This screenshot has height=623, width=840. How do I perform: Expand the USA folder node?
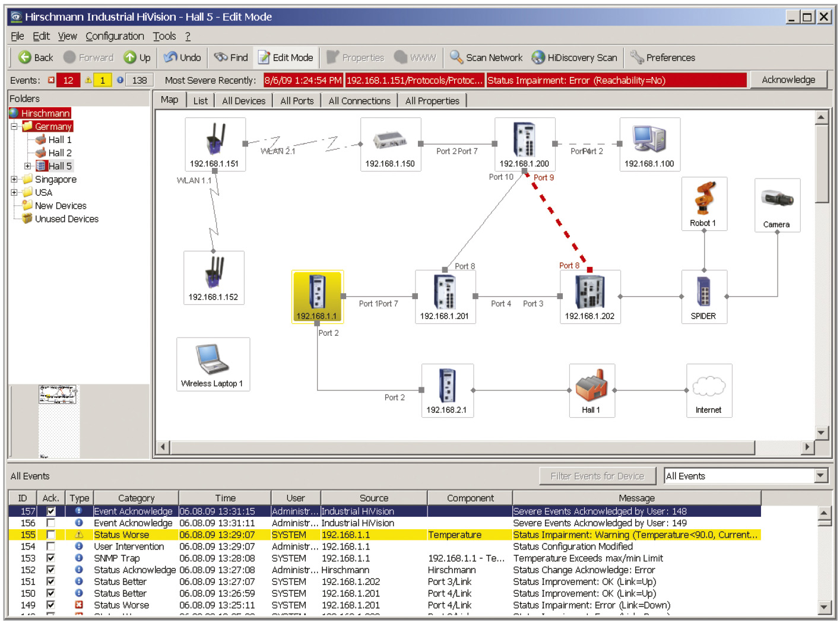point(14,192)
